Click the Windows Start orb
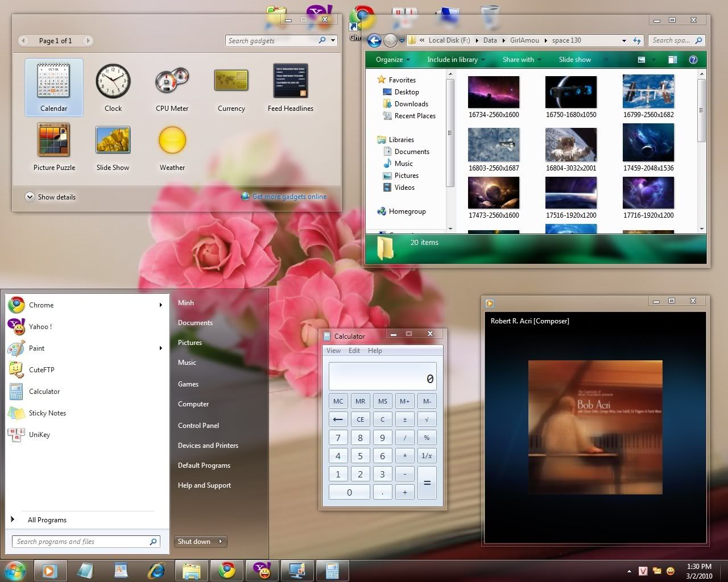 pos(15,570)
